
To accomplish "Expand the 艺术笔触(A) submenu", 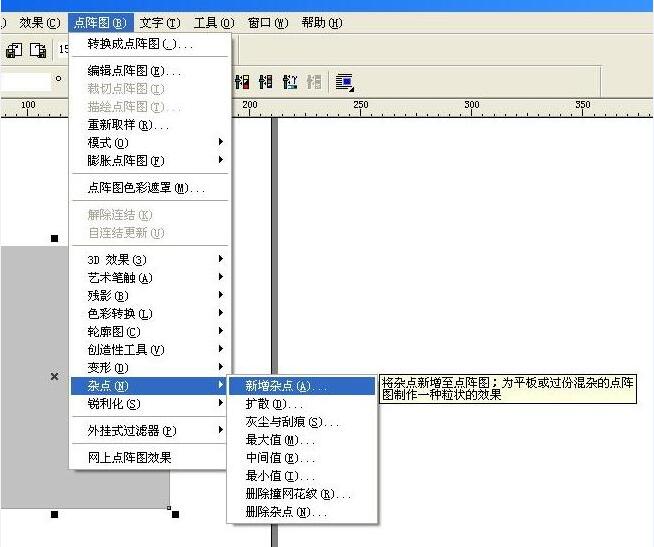I will 150,277.
